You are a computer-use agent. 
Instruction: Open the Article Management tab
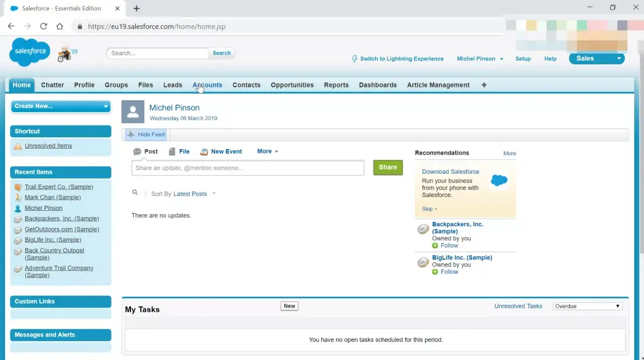coord(438,85)
